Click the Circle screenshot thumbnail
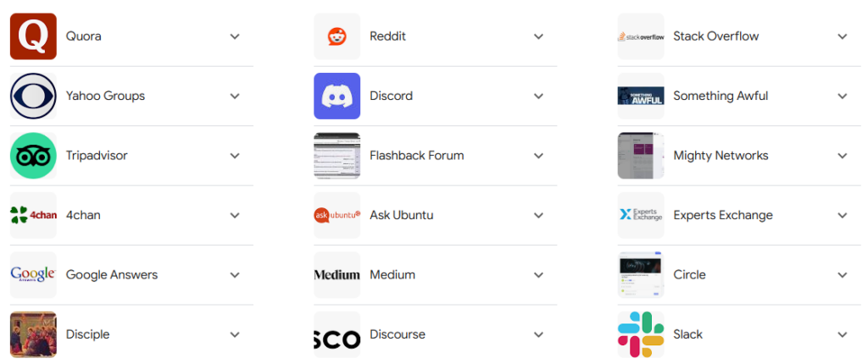 coord(640,274)
